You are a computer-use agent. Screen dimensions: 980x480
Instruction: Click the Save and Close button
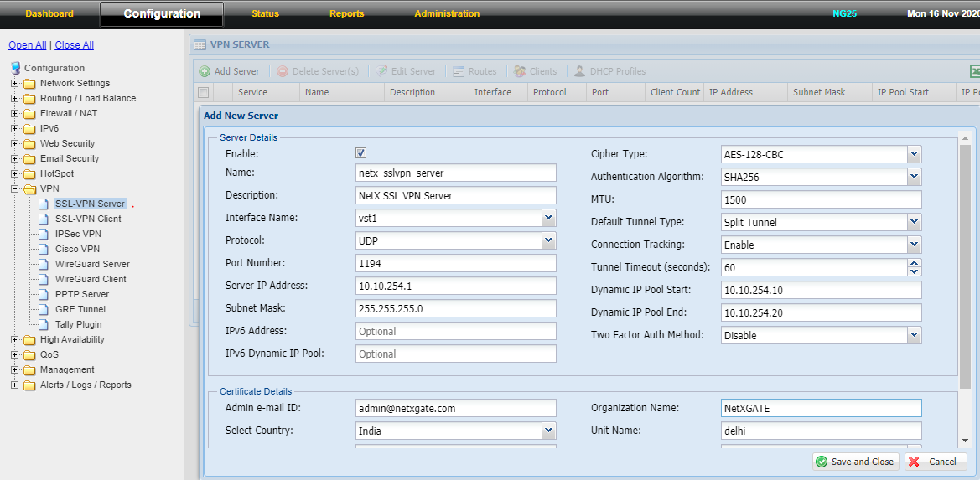[855, 462]
